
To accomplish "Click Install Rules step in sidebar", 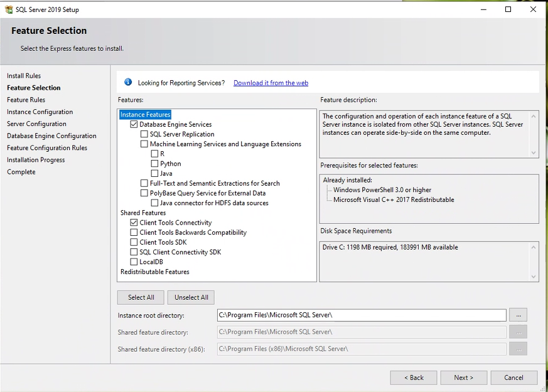I will (x=24, y=76).
